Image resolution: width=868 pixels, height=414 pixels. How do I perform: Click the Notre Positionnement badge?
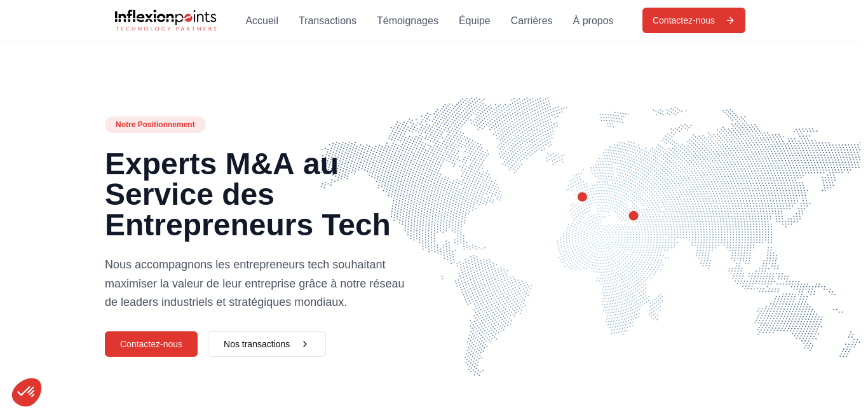point(155,125)
